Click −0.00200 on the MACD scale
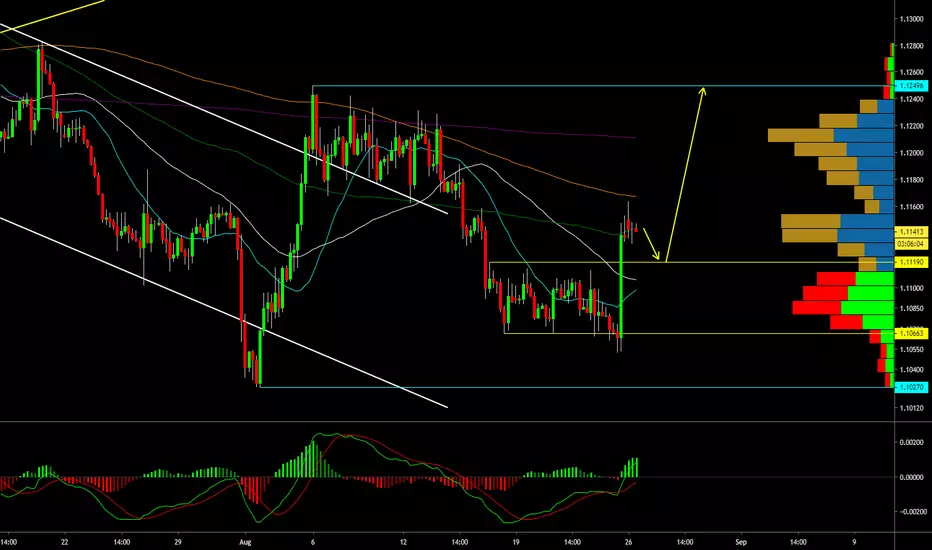Image resolution: width=932 pixels, height=550 pixels. pyautogui.click(x=910, y=511)
